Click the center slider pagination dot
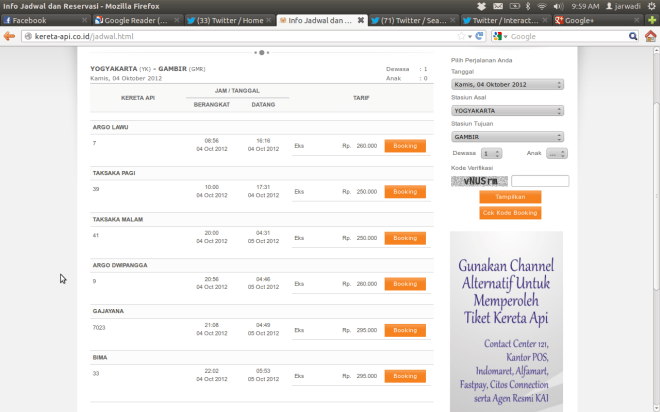 262,53
